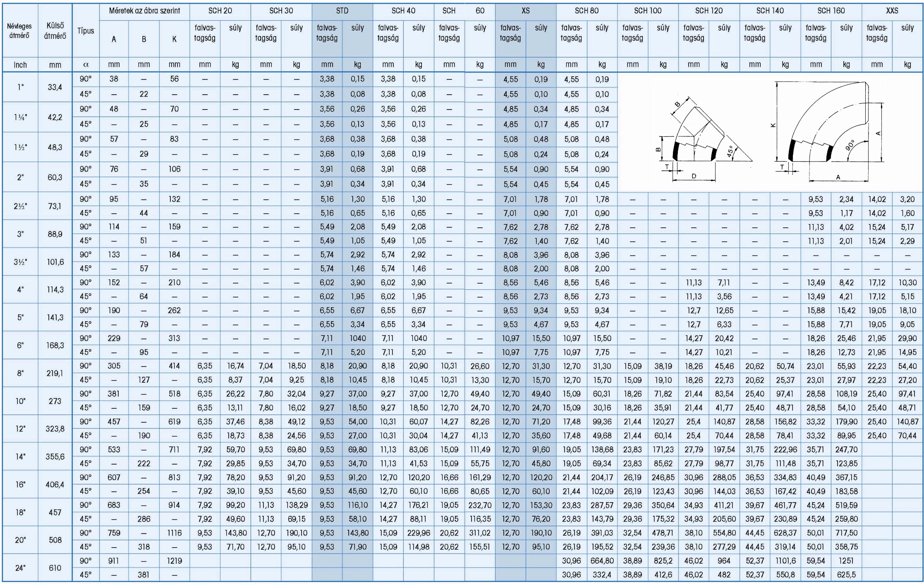Image resolution: width=924 pixels, height=584 pixels.
Task: Click outer diameter value '101,6'
Action: [55, 262]
